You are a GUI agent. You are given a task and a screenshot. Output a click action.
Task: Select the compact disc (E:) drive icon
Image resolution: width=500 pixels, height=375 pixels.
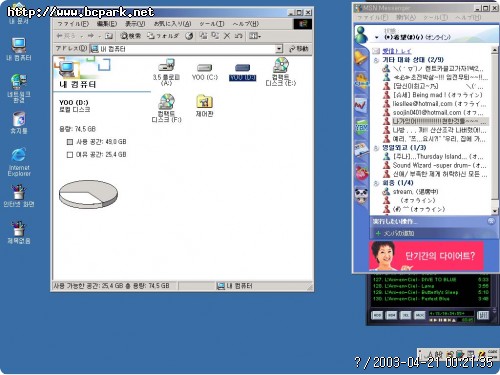click(x=281, y=72)
